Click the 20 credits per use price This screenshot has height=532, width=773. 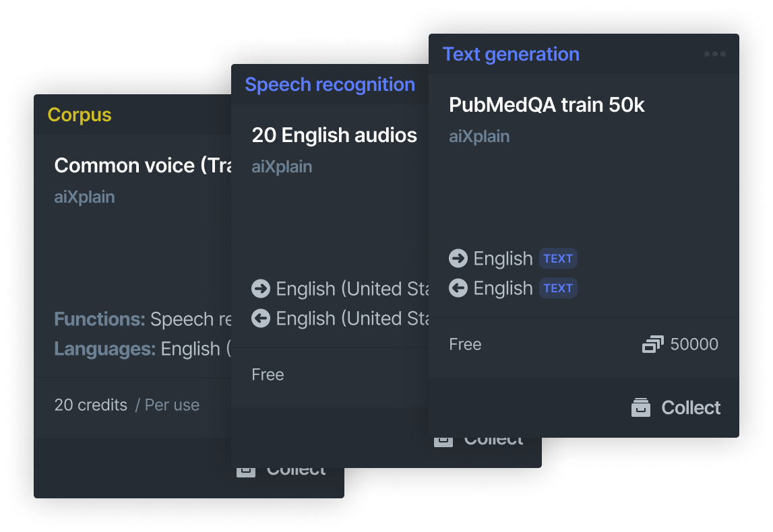127,405
